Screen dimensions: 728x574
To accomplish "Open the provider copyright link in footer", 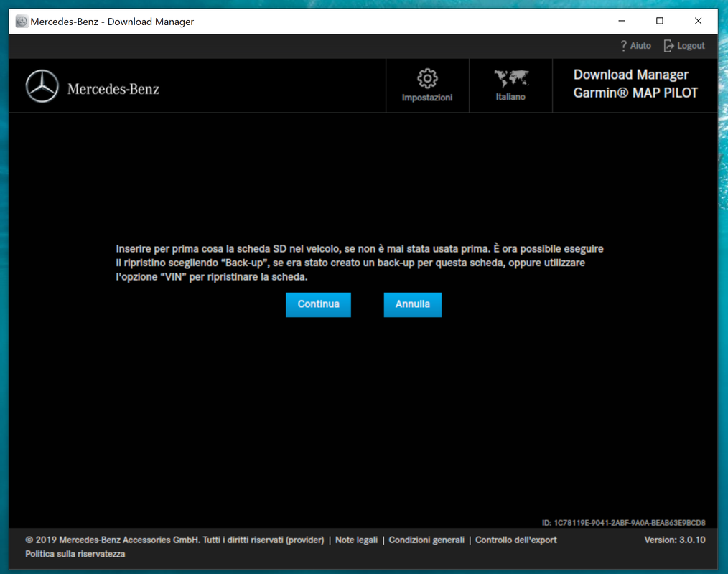I will click(174, 540).
